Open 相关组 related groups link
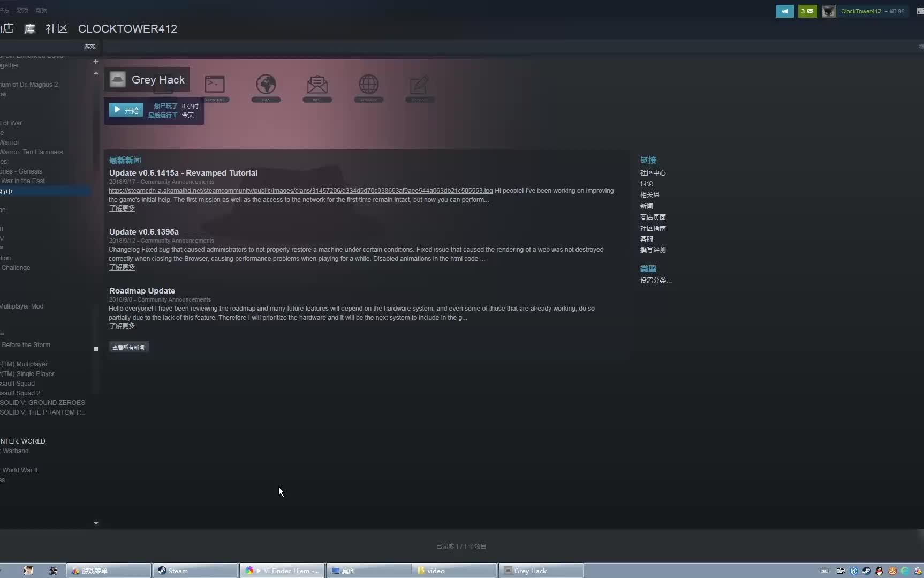 tap(650, 195)
